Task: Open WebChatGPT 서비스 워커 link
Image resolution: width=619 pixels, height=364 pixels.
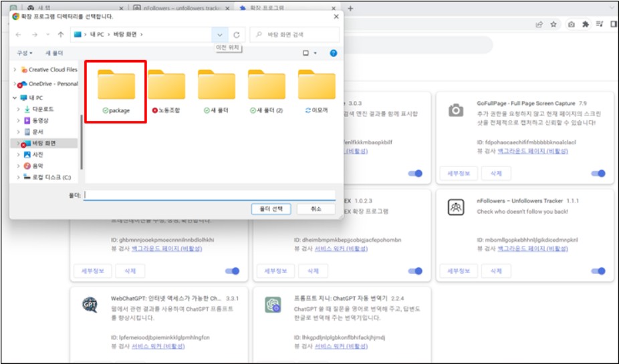Action: (158, 346)
